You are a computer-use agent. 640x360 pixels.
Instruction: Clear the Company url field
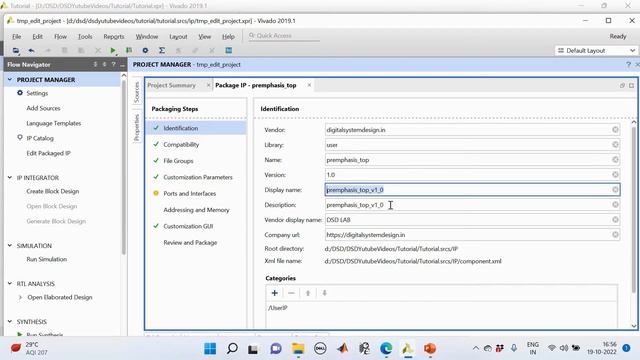coord(615,235)
